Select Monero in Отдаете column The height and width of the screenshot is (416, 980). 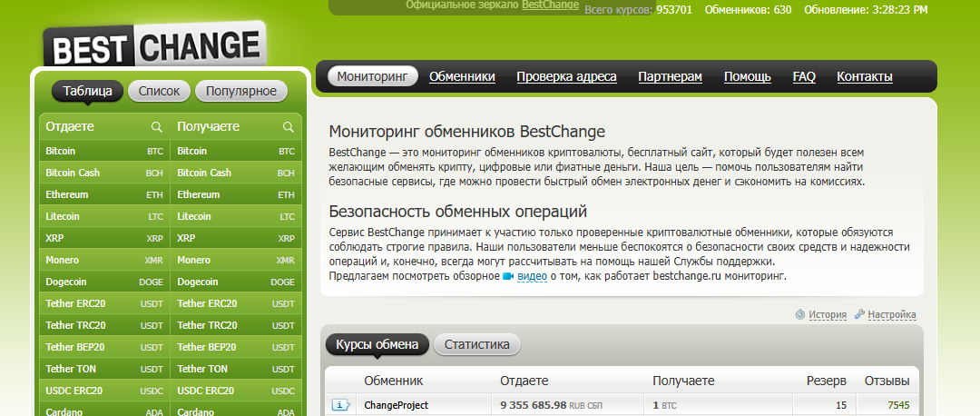[x=104, y=261]
